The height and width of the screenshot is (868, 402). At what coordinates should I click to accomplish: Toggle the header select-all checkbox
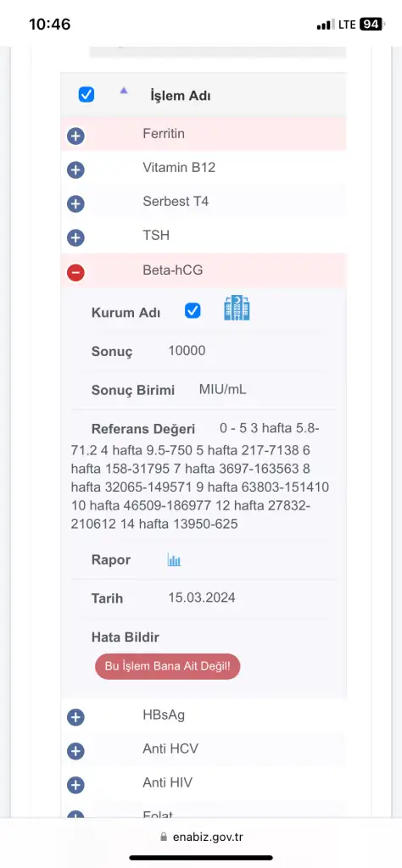[87, 95]
